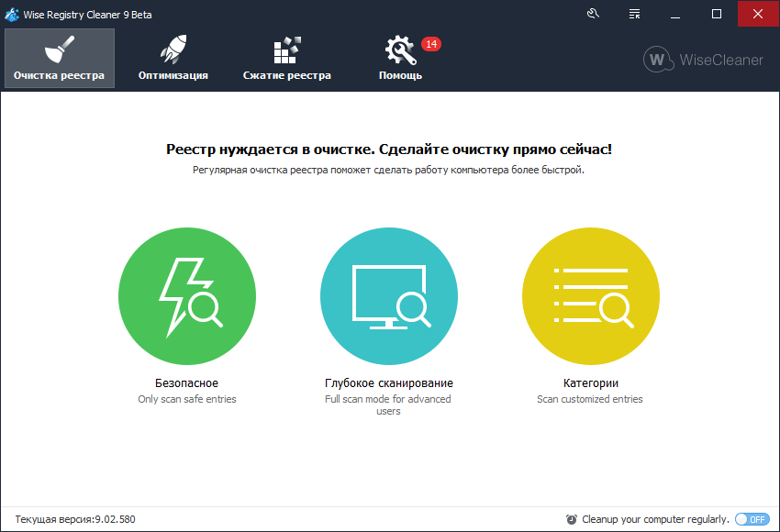
Task: Open the Помощь menu tab
Action: [400, 58]
